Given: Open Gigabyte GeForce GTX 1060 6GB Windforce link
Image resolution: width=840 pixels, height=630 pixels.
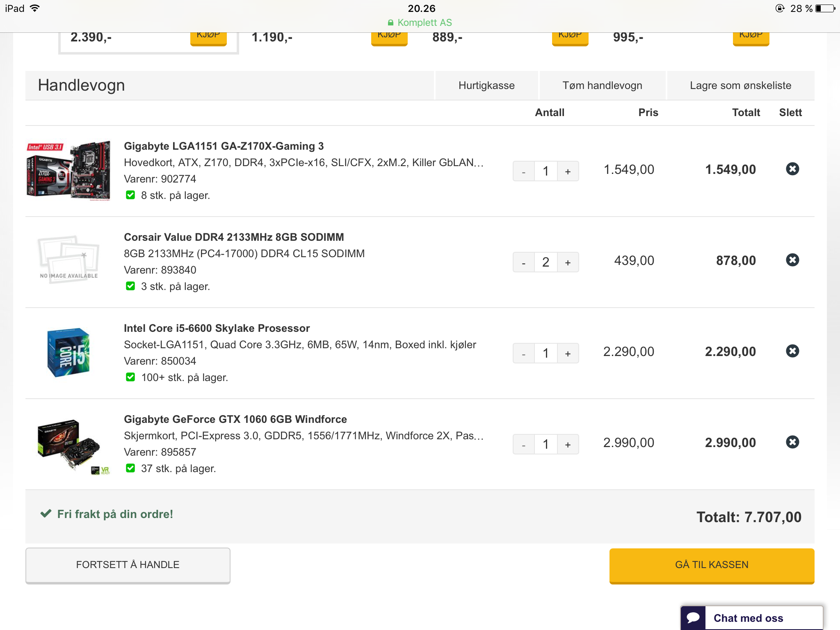Looking at the screenshot, I should (235, 419).
